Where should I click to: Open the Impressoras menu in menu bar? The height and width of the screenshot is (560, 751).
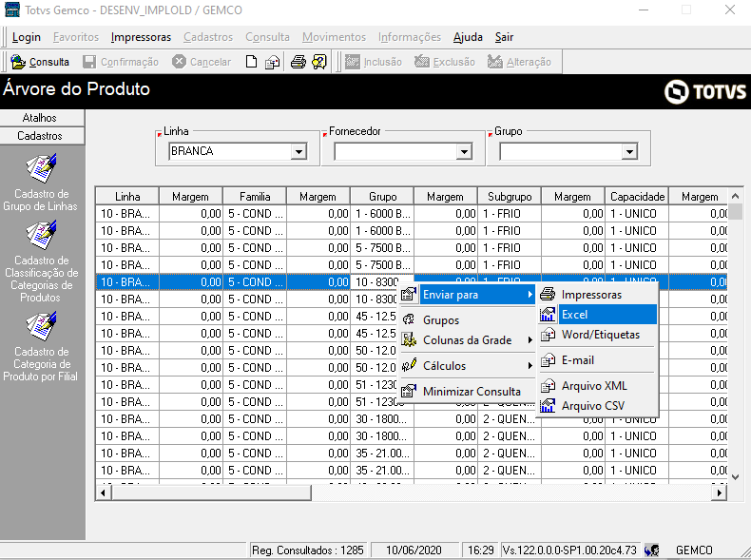pyautogui.click(x=141, y=37)
